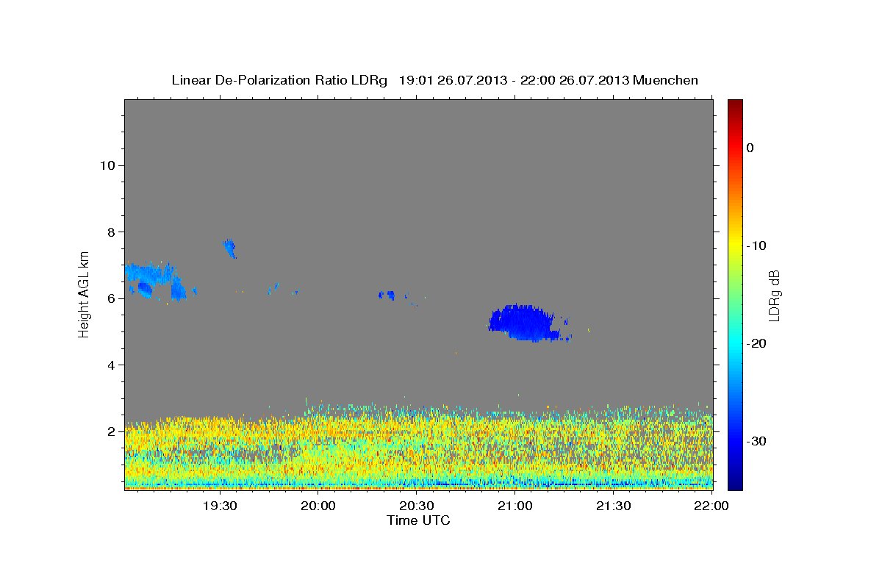
Task: Click the height tick label 6
Action: 111,298
